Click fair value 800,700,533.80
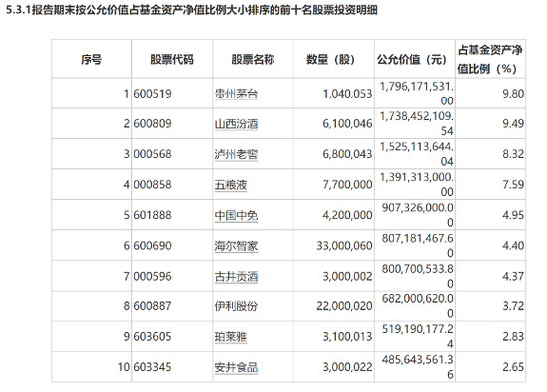This screenshot has height=392, width=547. pyautogui.click(x=418, y=277)
